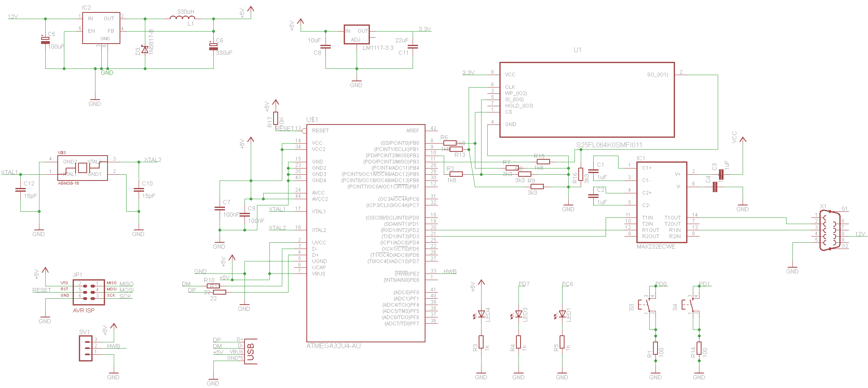Select the LED4 diode symbol
868x388 pixels.
[480, 315]
